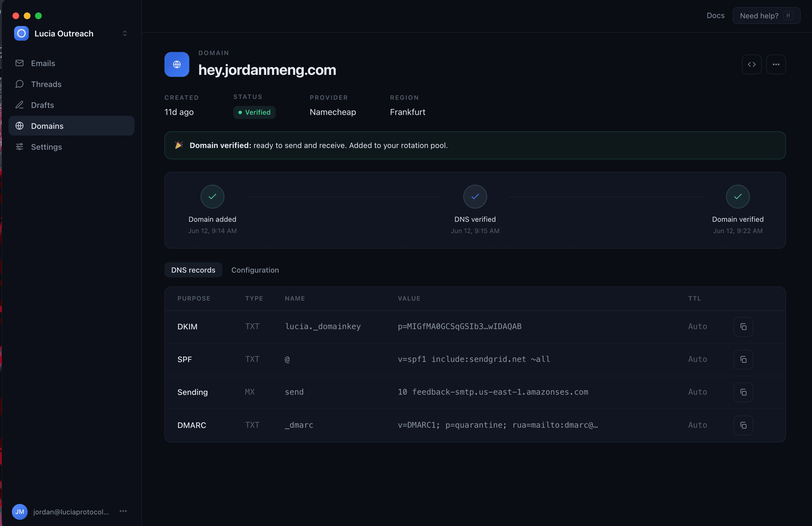Click the Frankfurt region value
This screenshot has width=812, height=526.
pos(407,112)
